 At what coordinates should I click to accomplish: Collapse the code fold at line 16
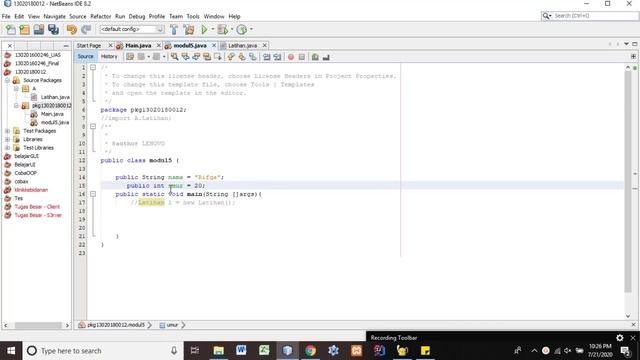(93, 194)
